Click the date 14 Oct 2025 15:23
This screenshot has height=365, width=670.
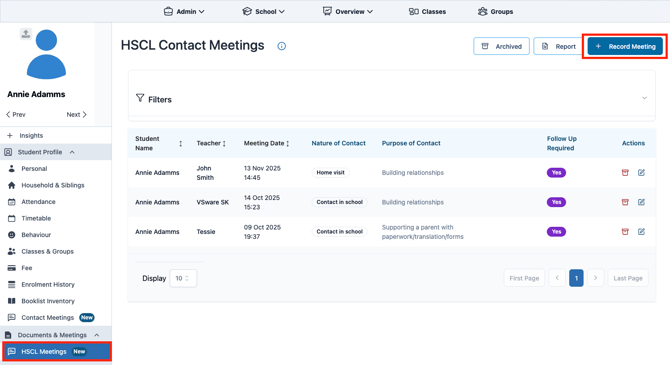[262, 203]
